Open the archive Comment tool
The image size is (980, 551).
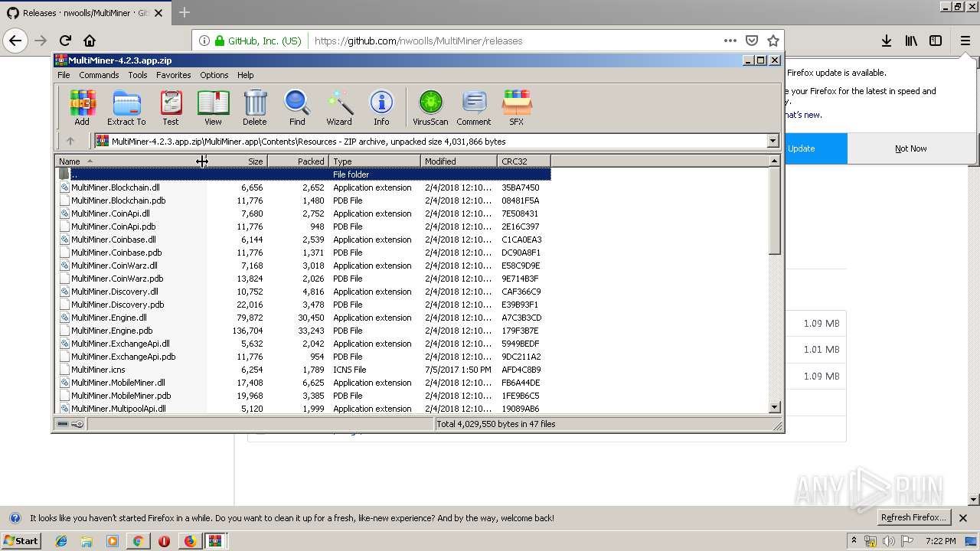click(474, 107)
